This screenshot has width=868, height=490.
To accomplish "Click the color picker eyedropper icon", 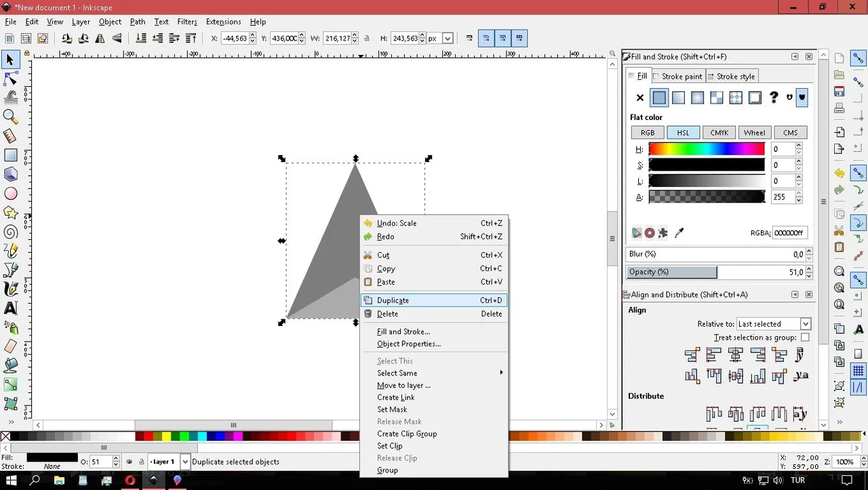I will tap(679, 232).
